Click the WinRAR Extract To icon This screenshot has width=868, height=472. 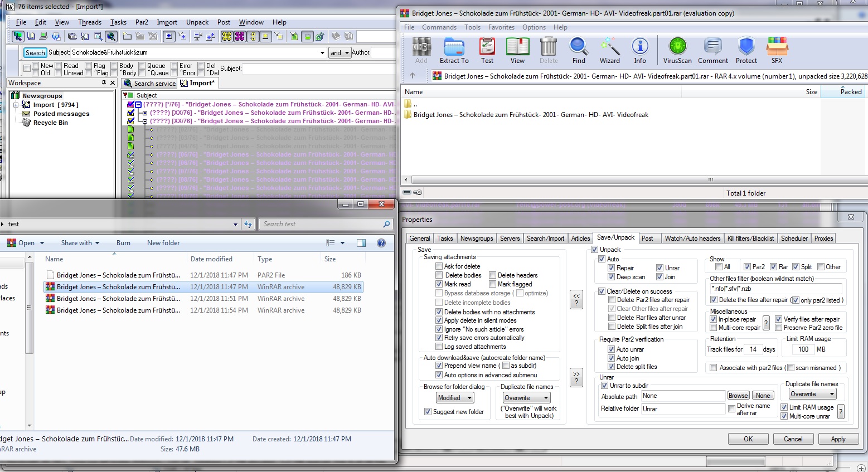(x=454, y=50)
